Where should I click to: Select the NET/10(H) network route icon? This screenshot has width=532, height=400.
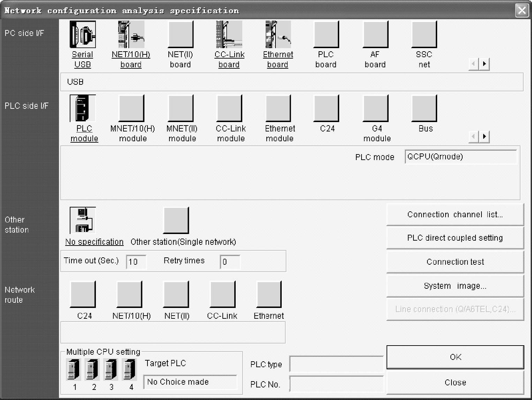coord(129,294)
